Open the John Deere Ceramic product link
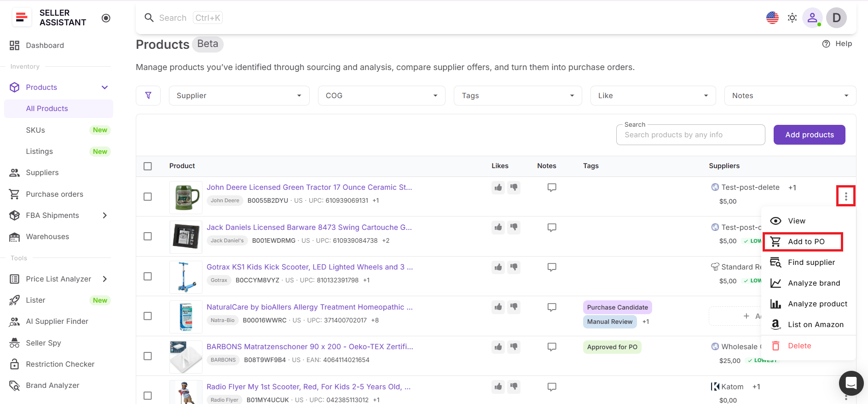Image resolution: width=868 pixels, height=404 pixels. click(x=309, y=187)
